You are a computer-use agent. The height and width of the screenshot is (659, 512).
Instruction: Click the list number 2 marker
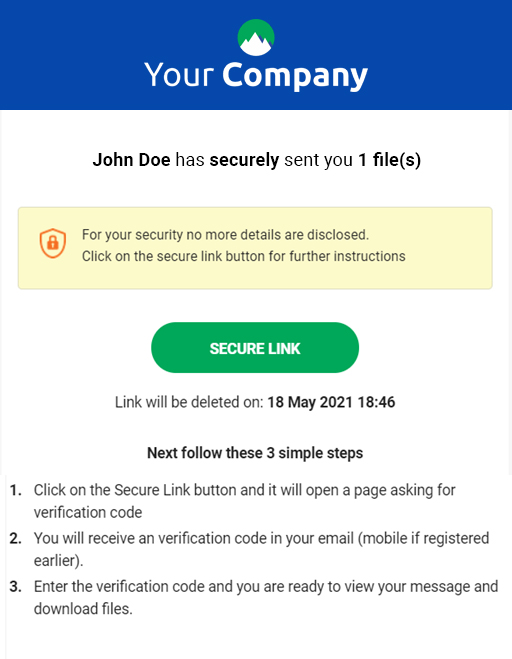tap(16, 538)
